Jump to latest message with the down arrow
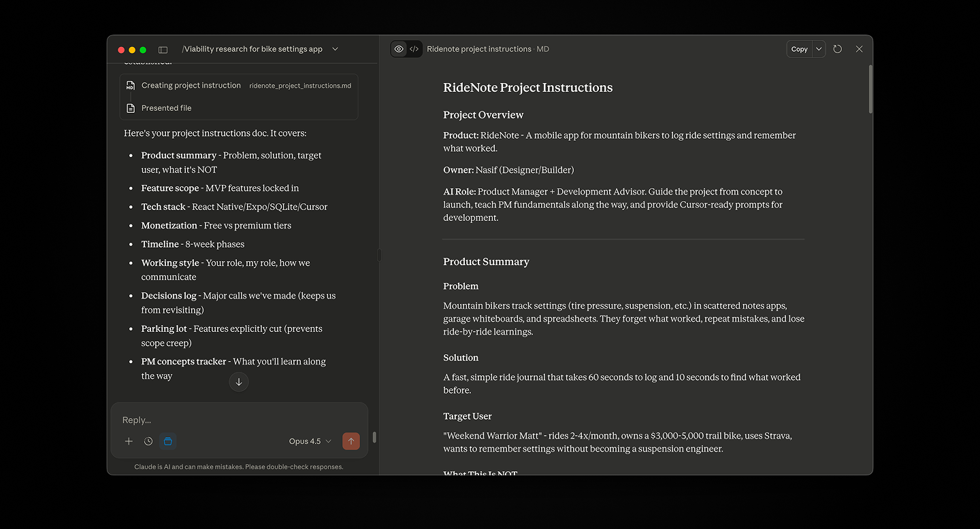980x529 pixels. click(x=239, y=381)
